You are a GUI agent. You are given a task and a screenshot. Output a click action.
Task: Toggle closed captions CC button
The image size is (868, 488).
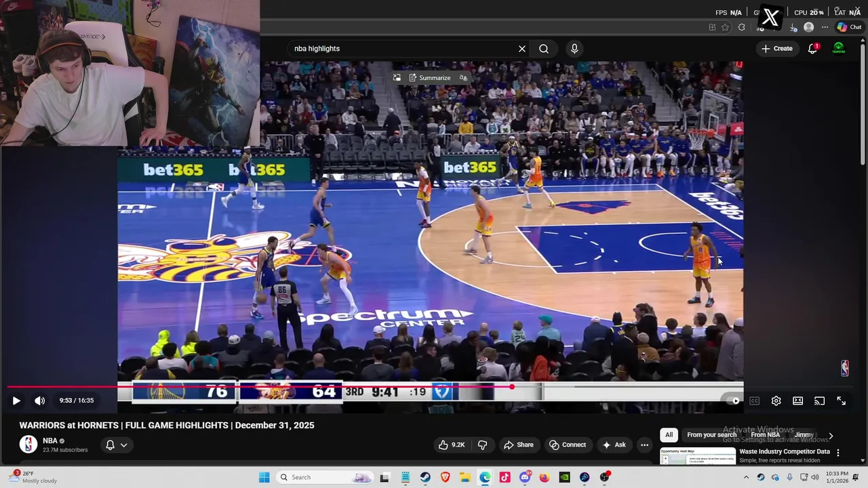point(754,401)
